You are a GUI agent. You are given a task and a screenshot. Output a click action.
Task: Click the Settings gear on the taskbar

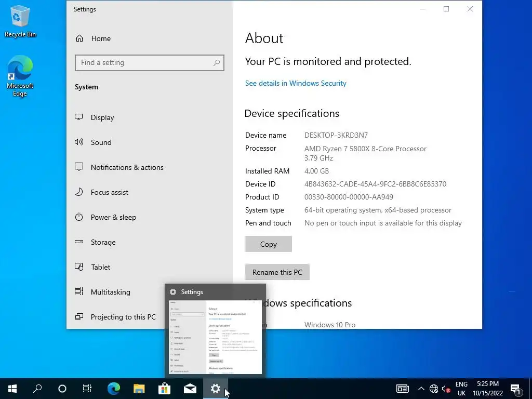pos(216,389)
